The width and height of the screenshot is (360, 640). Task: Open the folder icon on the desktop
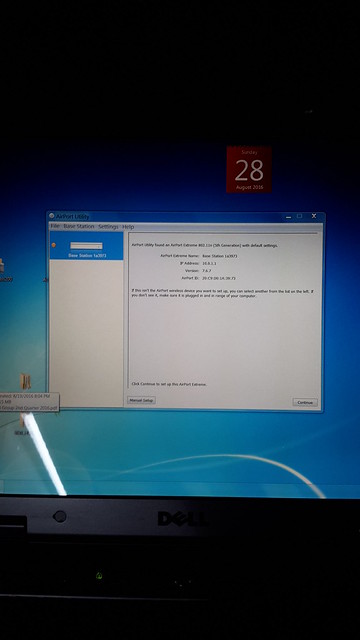(26, 382)
